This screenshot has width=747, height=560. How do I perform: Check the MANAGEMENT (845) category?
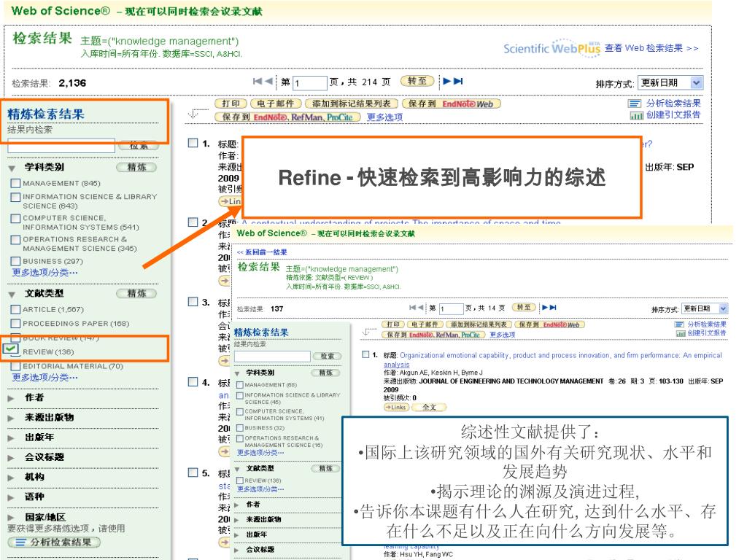(15, 183)
